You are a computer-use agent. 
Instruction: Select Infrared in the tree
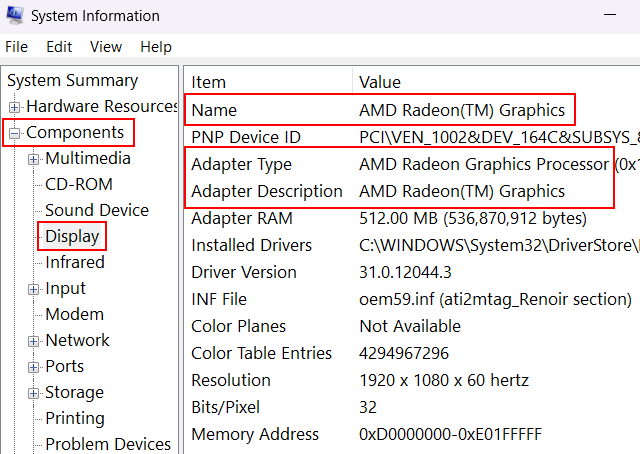(75, 263)
